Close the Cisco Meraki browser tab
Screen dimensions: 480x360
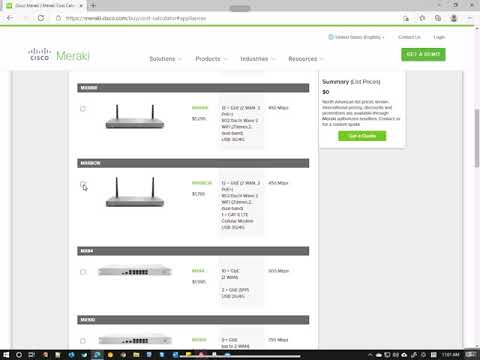pyautogui.click(x=81, y=5)
